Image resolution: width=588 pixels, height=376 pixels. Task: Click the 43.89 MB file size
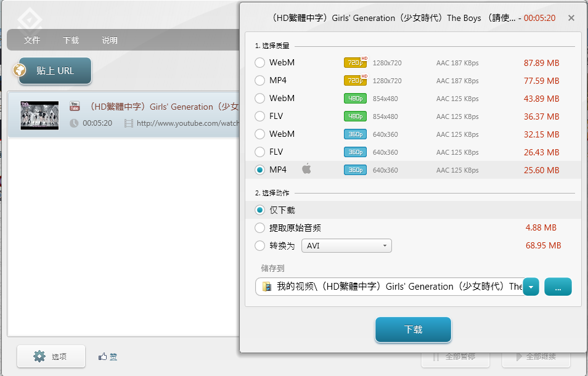(542, 99)
